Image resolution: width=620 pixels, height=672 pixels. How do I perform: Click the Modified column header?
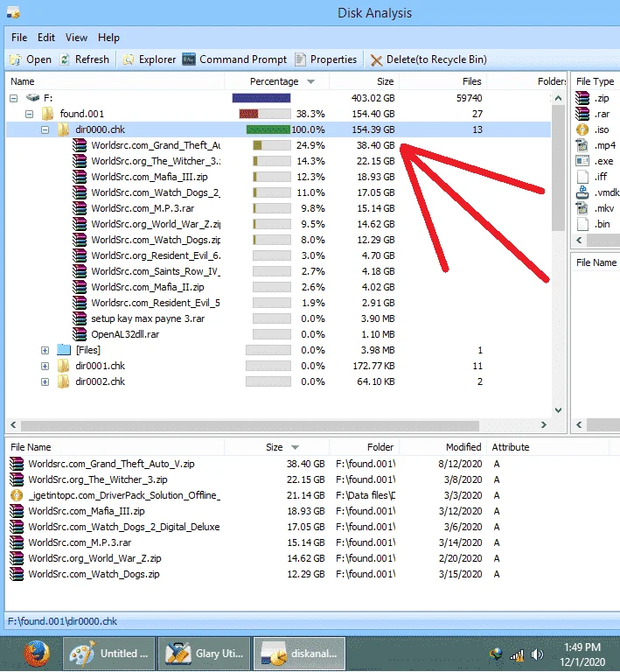point(442,447)
